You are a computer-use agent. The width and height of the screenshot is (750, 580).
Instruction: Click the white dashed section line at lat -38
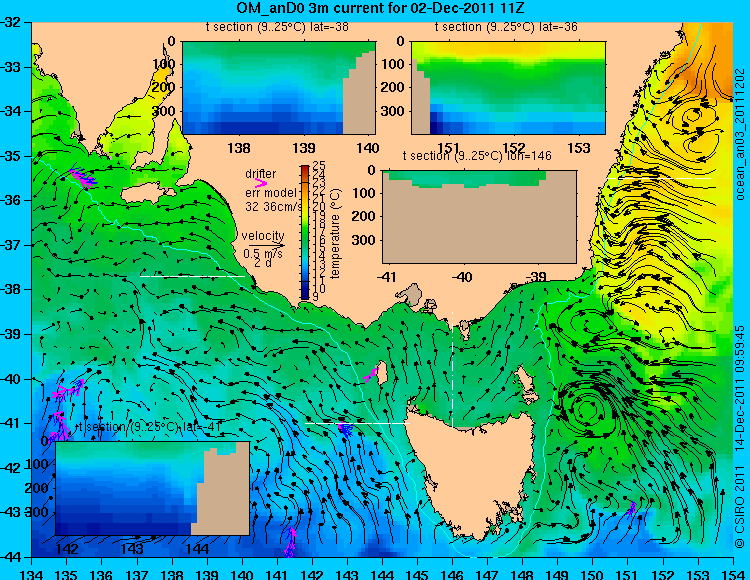[192, 276]
